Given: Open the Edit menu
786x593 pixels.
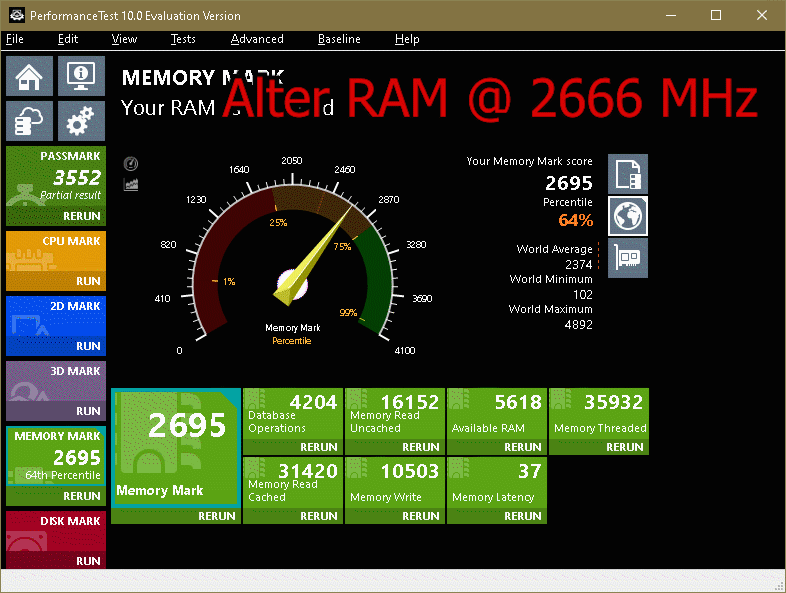Looking at the screenshot, I should click(x=68, y=39).
